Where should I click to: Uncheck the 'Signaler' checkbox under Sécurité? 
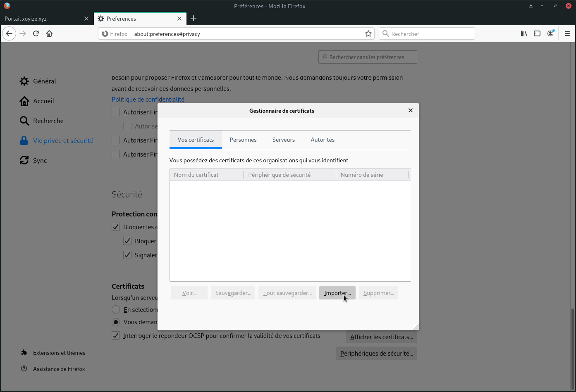(x=127, y=255)
